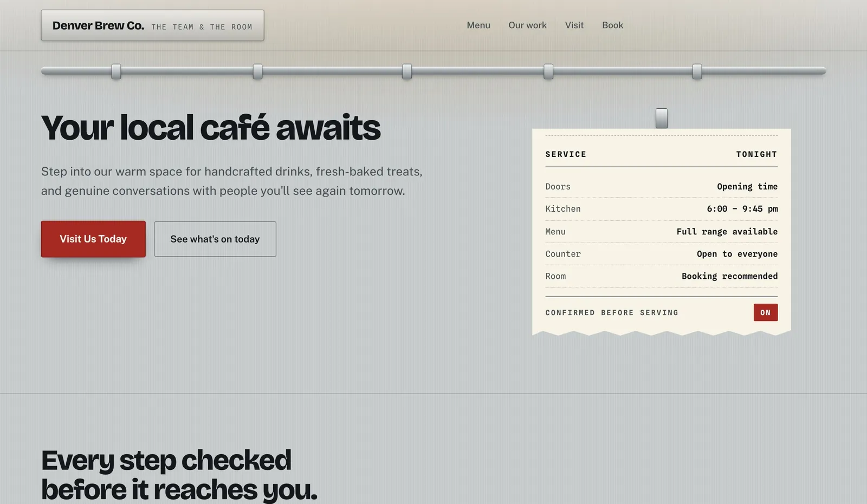Go to Our work page
867x504 pixels.
(527, 25)
